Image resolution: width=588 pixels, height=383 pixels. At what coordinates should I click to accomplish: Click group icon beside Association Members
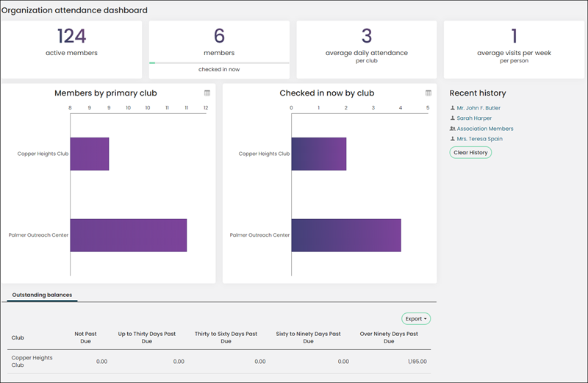coord(452,129)
